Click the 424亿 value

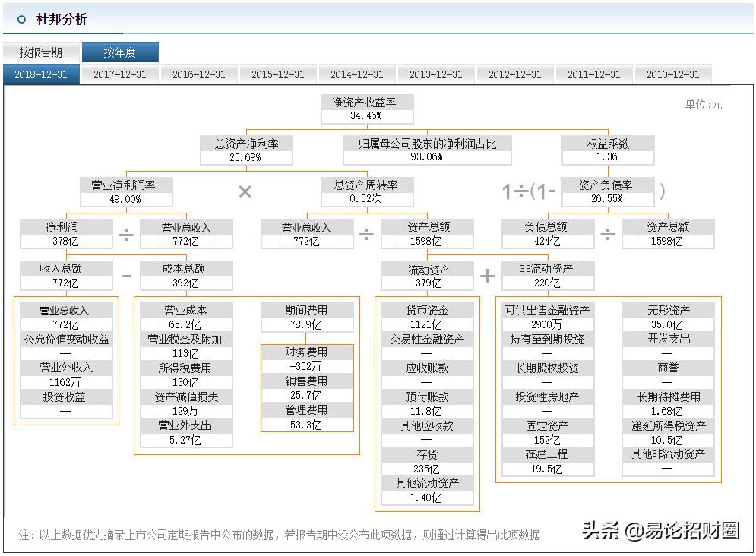[x=547, y=242]
